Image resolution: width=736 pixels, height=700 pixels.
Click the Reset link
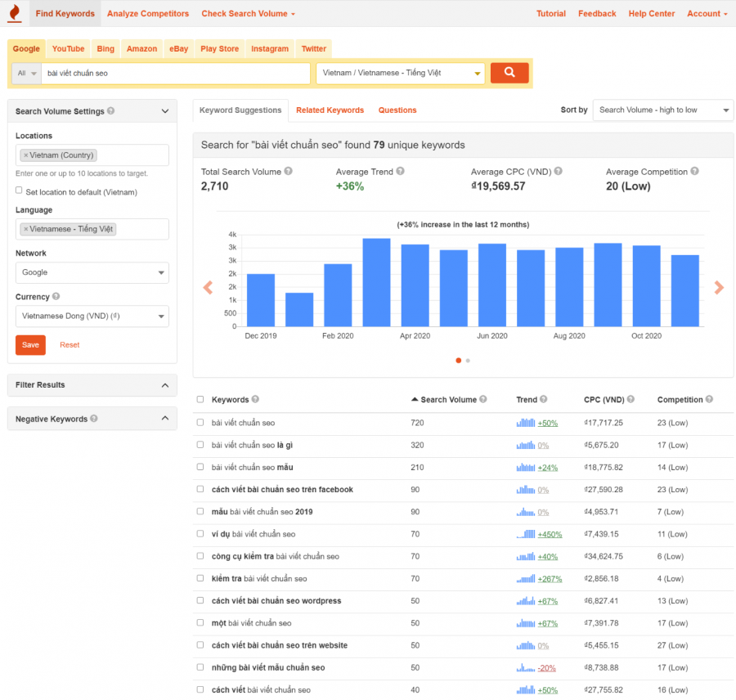(70, 344)
